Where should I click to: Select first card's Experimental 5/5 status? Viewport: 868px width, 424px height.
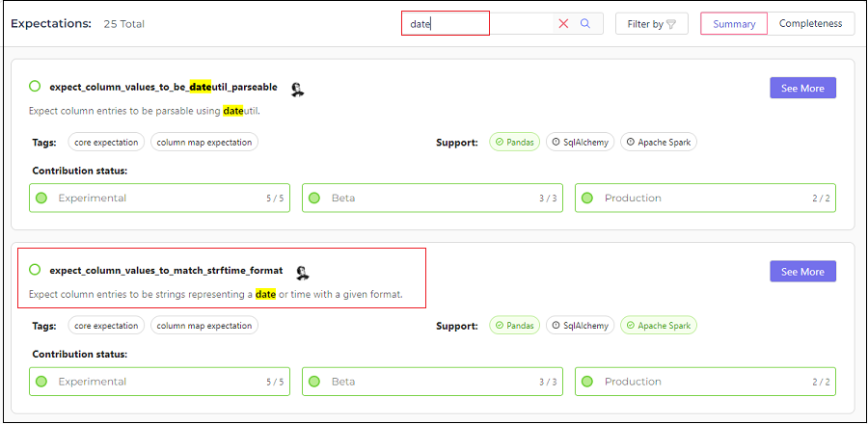pyautogui.click(x=159, y=198)
